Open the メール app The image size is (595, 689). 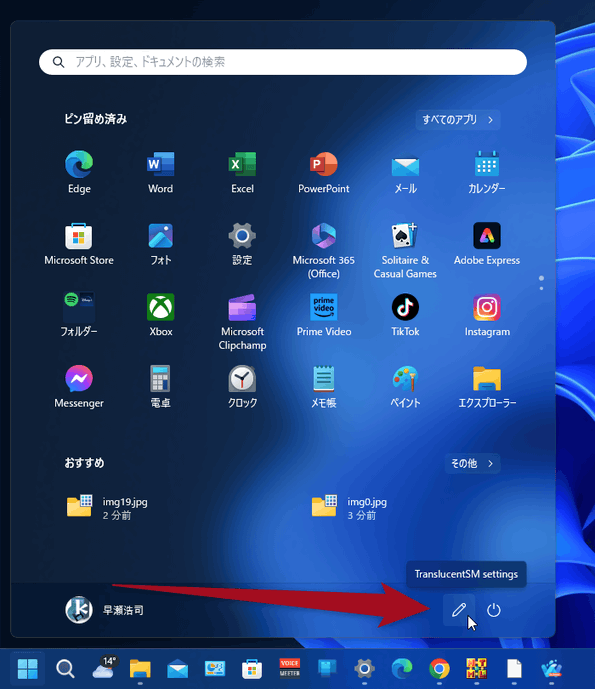pos(405,172)
